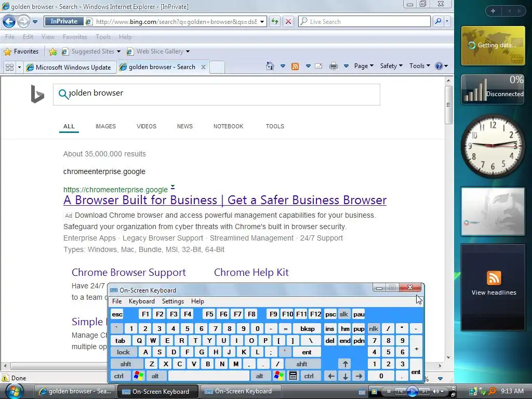The width and height of the screenshot is (532, 399).
Task: Click the Help question mark icon
Action: click(438, 66)
